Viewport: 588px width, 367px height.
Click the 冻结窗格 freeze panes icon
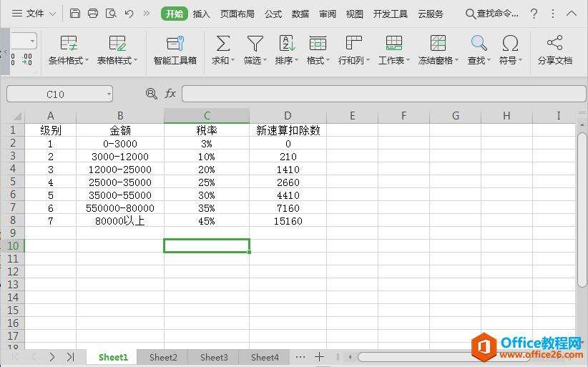click(438, 44)
